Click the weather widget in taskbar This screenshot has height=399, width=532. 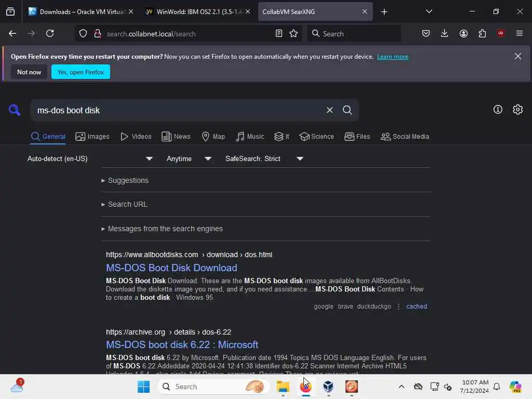[x=17, y=386]
